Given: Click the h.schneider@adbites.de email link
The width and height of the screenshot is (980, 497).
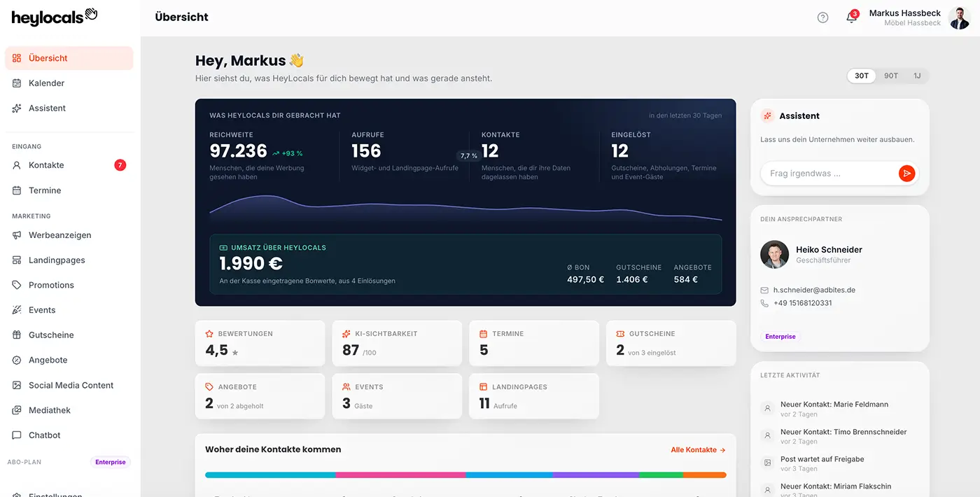Looking at the screenshot, I should (814, 290).
